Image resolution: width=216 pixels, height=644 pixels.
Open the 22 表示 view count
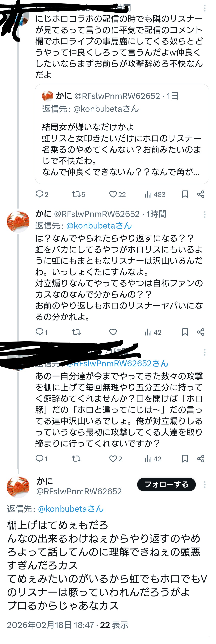click(114, 625)
